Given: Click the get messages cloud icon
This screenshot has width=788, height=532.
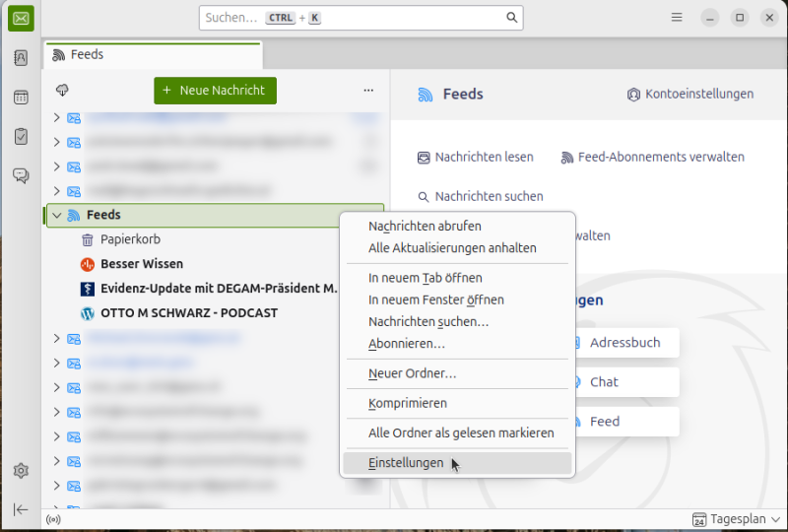Looking at the screenshot, I should (62, 91).
